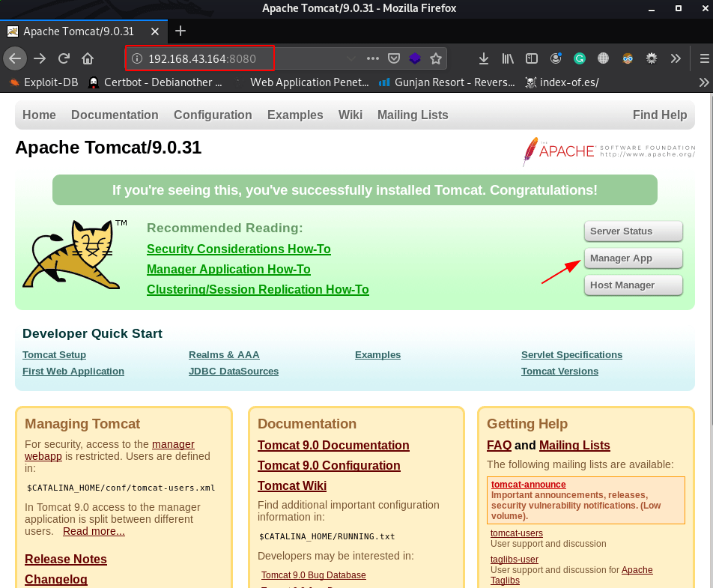Image resolution: width=713 pixels, height=588 pixels.
Task: Click the Tomcat cat mascot image
Action: point(74,255)
